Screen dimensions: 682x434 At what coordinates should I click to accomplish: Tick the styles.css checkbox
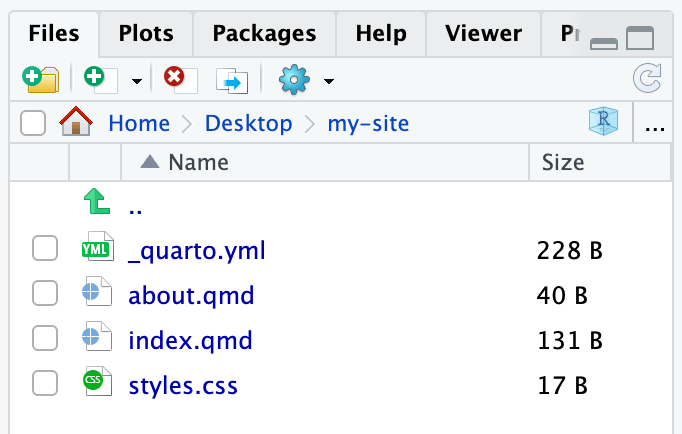[x=45, y=384]
